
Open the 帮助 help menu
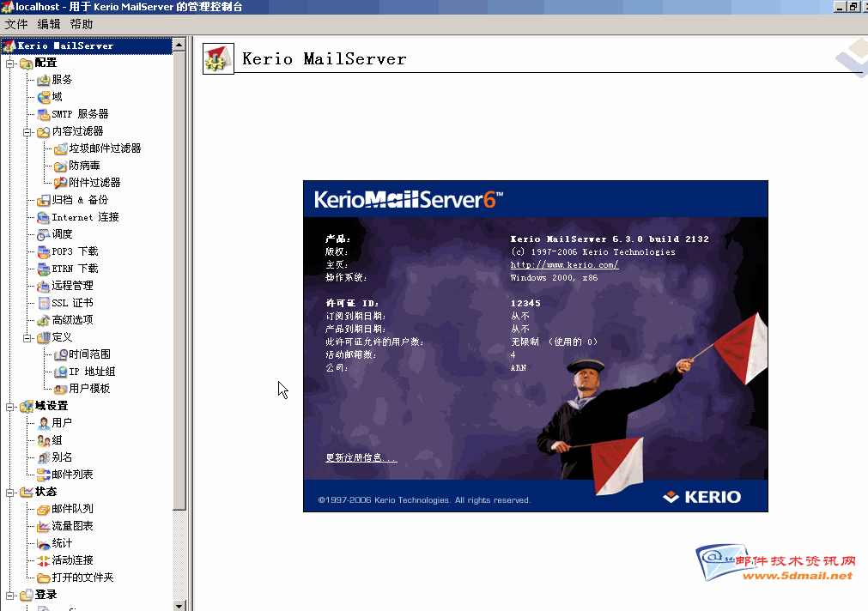click(x=82, y=25)
